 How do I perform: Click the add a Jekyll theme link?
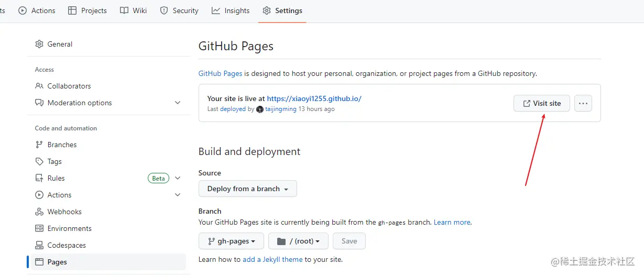(x=272, y=259)
